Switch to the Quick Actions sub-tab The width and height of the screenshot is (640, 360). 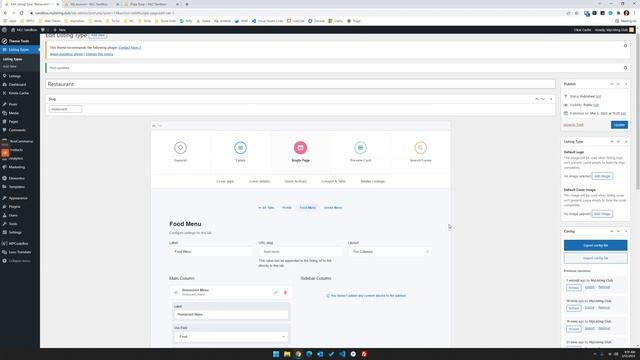(x=296, y=181)
